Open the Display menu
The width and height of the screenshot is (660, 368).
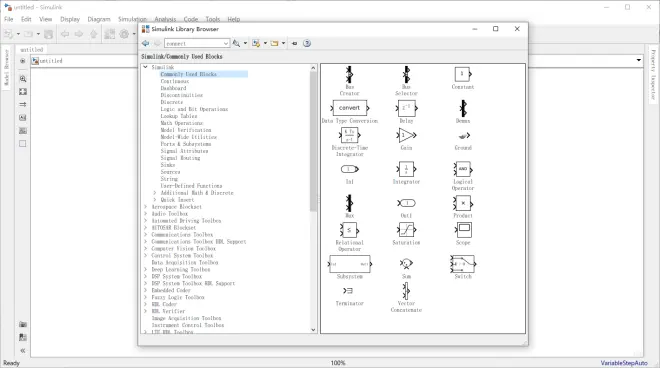[x=70, y=19]
